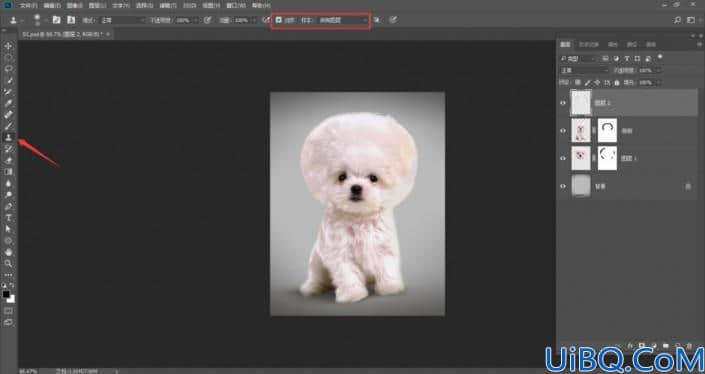Select the Pen tool
705x374 pixels.
pos(9,206)
